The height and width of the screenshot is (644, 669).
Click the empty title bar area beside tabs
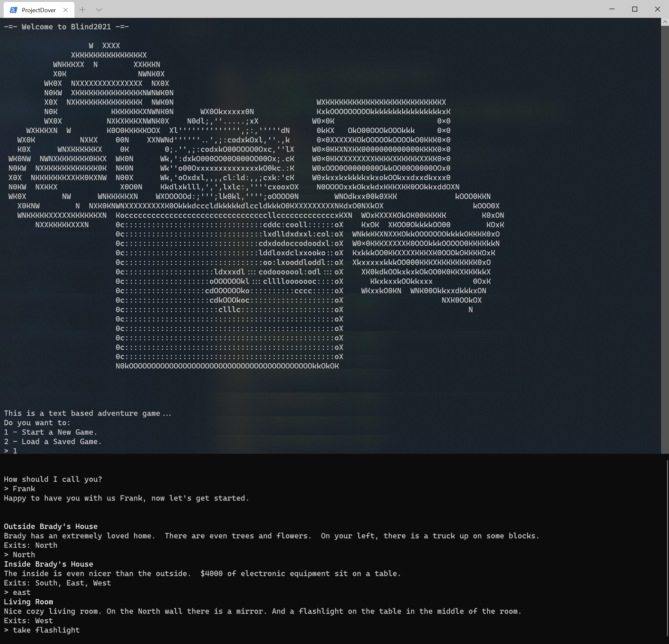[x=341, y=9]
